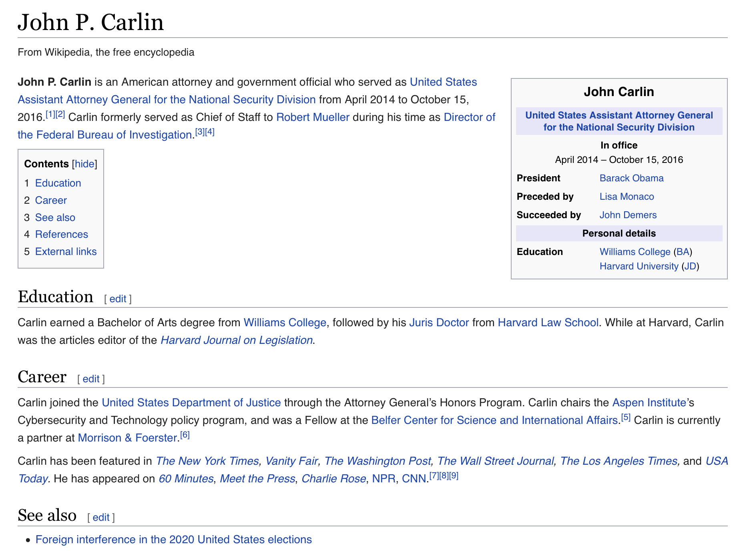The height and width of the screenshot is (560, 747).
Task: Open BA degree link in infobox
Action: point(683,252)
